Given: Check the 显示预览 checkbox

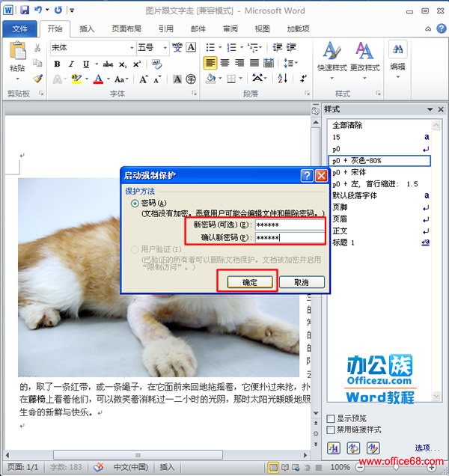Looking at the screenshot, I should tap(331, 418).
